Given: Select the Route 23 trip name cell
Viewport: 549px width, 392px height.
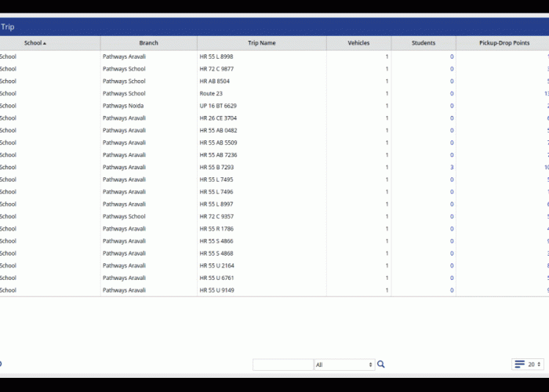Looking at the screenshot, I should [x=212, y=93].
